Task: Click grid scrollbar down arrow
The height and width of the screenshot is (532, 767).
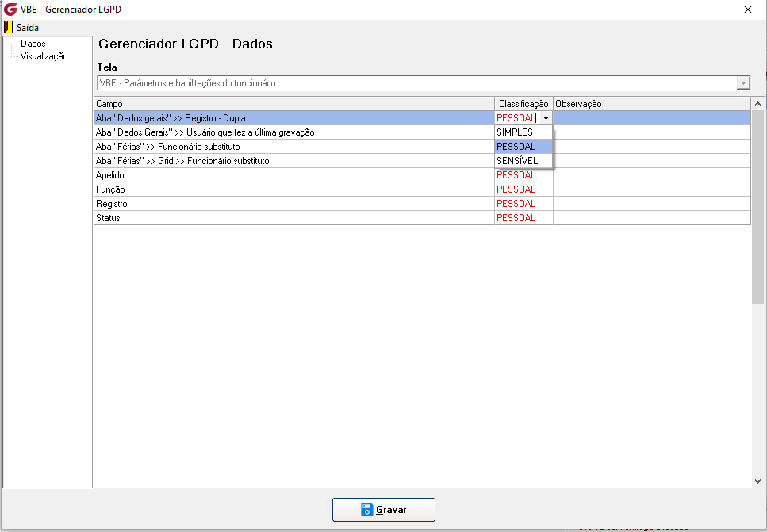Action: coord(757,481)
